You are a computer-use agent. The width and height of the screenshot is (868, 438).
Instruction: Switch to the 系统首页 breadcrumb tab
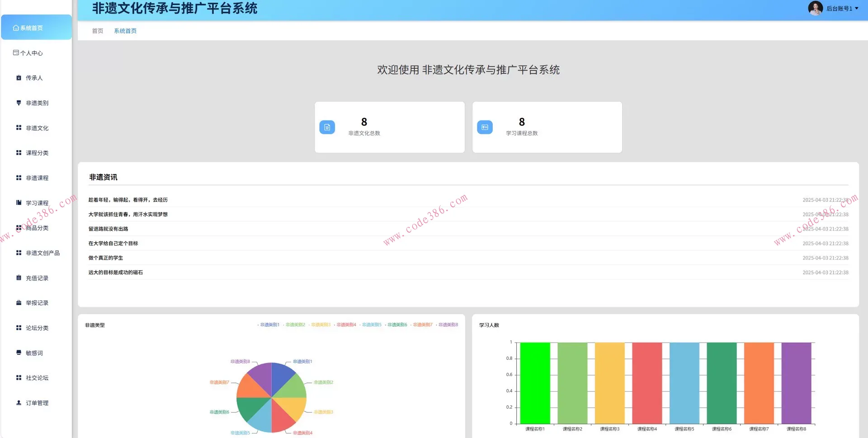click(x=125, y=31)
